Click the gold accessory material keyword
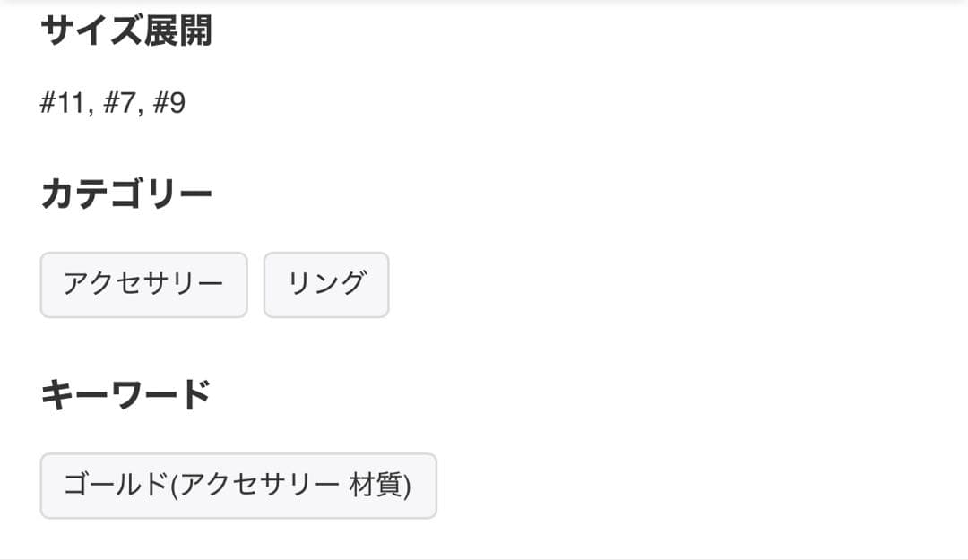 pos(238,487)
